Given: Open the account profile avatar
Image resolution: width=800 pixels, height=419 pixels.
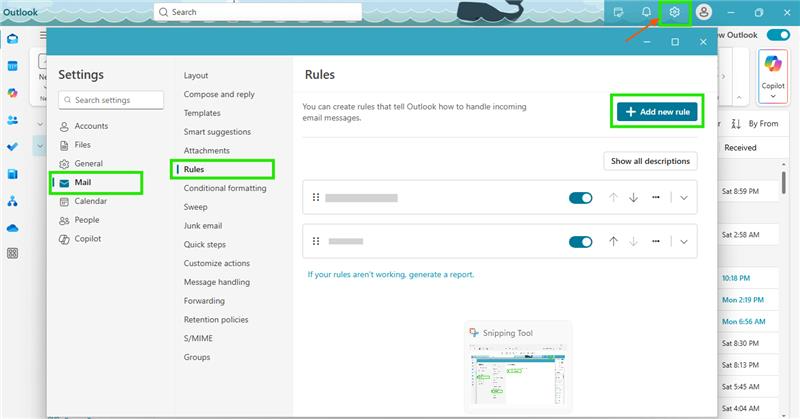Looking at the screenshot, I should (x=704, y=12).
